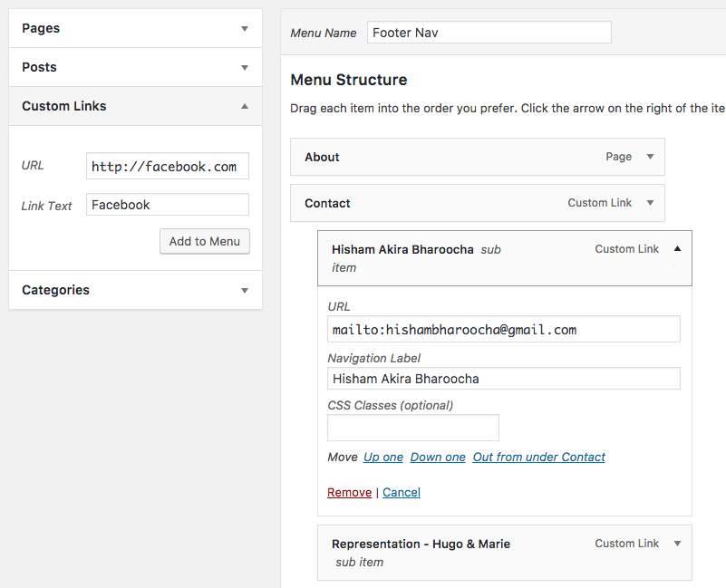Viewport: 726px width, 588px height.
Task: Select Out from under Contact link
Action: coord(539,457)
